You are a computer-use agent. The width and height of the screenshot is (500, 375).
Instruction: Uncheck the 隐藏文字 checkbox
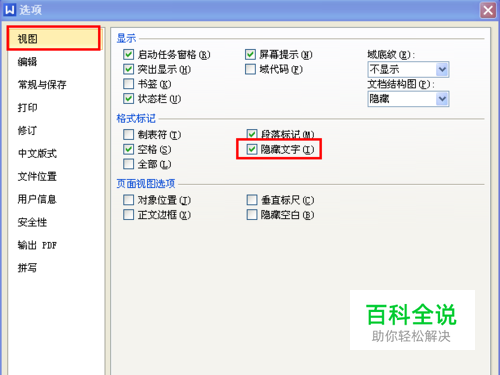coord(252,149)
